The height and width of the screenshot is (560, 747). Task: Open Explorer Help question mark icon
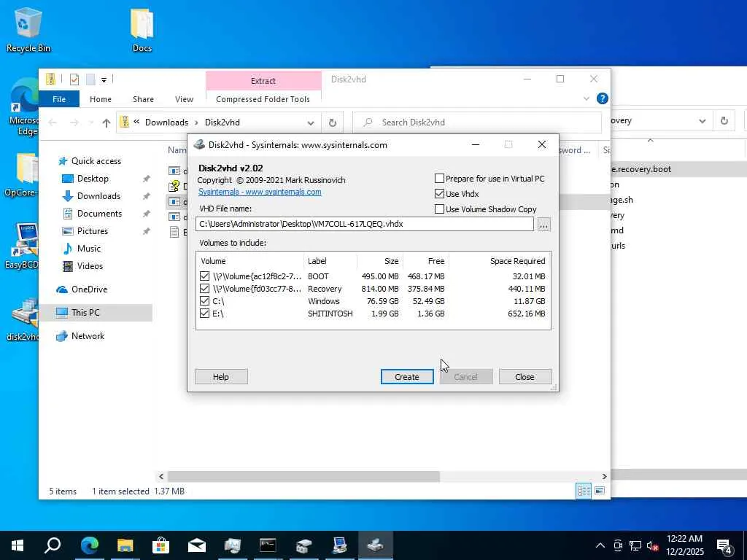pyautogui.click(x=602, y=98)
